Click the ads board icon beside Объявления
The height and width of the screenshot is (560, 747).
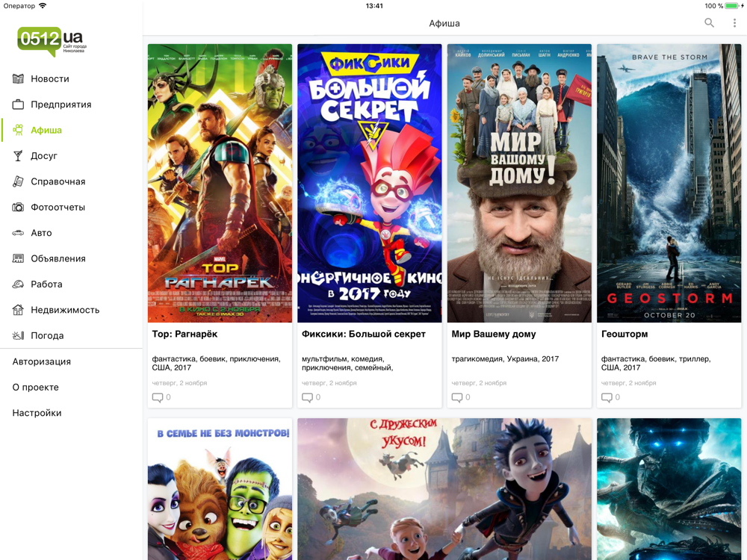click(18, 258)
